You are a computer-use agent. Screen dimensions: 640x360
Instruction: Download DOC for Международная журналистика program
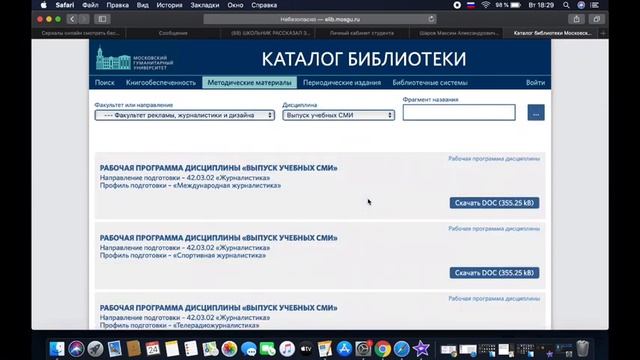click(494, 203)
